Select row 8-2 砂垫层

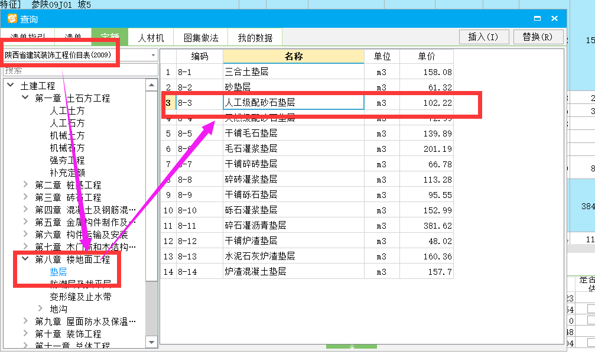click(x=307, y=87)
